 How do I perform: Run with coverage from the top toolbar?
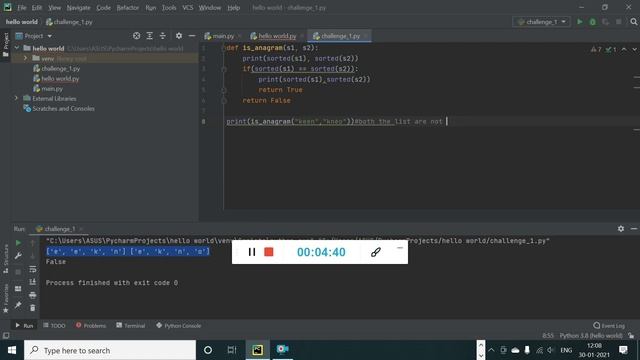coord(605,22)
